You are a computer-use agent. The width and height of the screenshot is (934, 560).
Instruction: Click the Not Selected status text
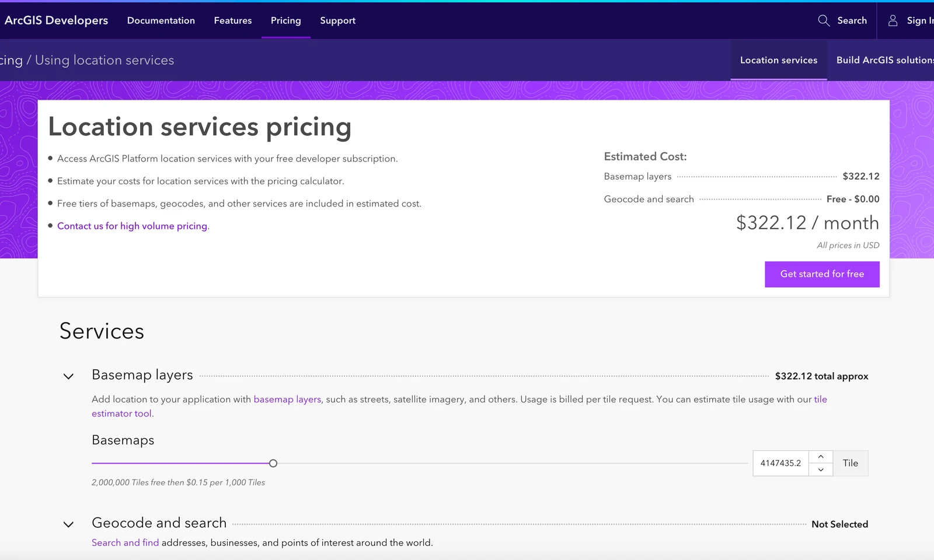pyautogui.click(x=839, y=524)
